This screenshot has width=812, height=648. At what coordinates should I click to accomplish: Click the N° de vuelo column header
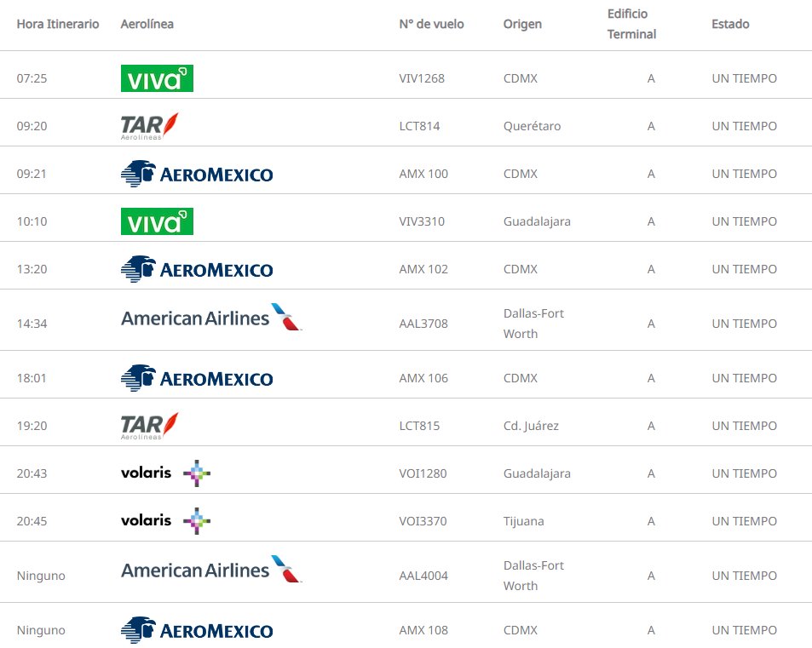click(x=431, y=24)
